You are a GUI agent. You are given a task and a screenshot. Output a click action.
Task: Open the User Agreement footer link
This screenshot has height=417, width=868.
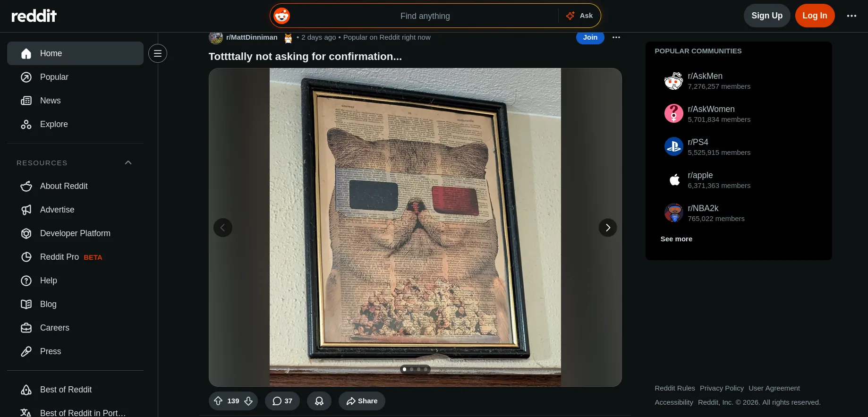point(774,388)
